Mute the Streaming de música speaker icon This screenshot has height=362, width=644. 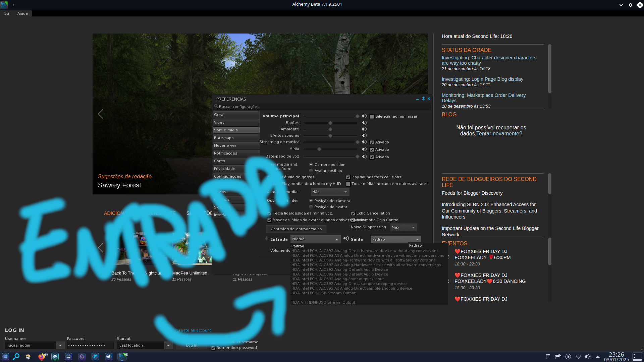point(364,142)
